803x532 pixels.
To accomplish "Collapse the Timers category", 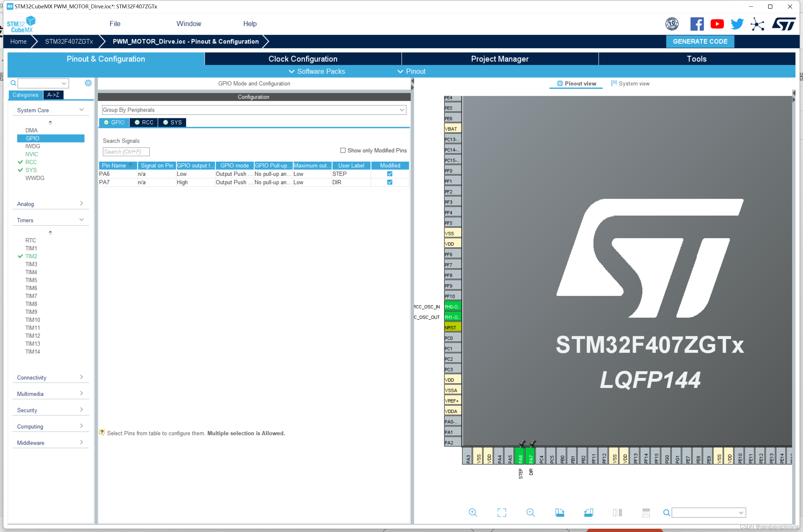I will point(81,219).
